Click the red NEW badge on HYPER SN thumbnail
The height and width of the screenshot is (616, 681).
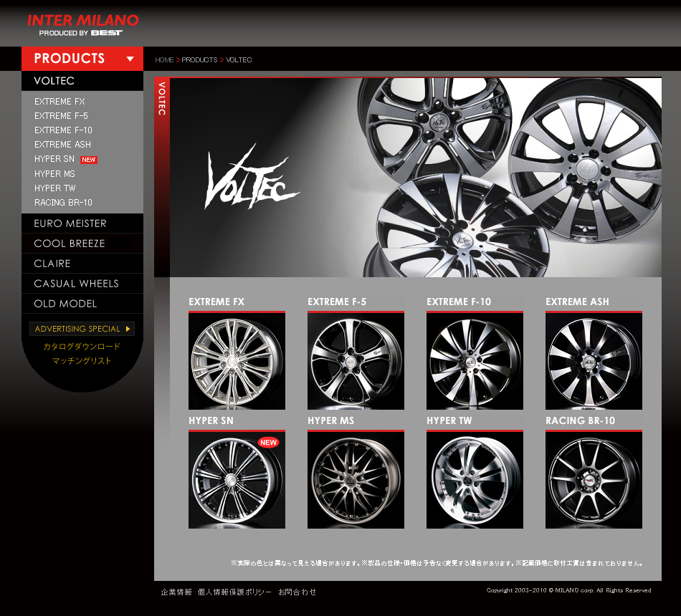point(268,443)
